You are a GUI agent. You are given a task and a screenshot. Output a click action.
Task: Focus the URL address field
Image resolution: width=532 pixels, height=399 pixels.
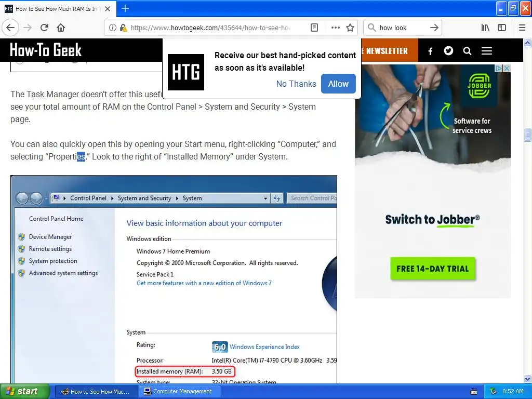tap(210, 28)
